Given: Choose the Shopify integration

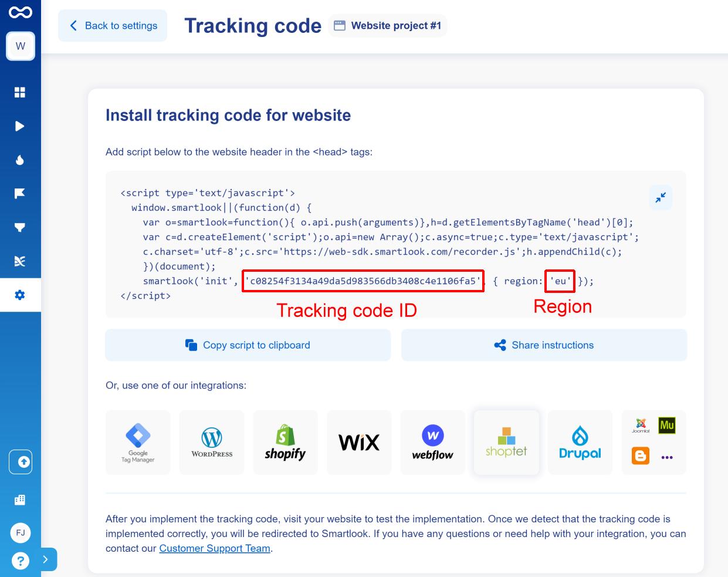Looking at the screenshot, I should 285,443.
